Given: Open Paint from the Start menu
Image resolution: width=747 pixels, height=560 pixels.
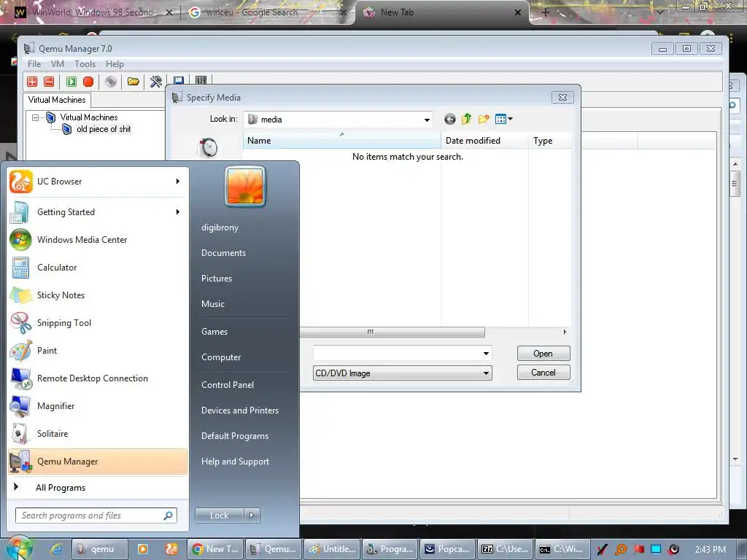Looking at the screenshot, I should 98,351.
